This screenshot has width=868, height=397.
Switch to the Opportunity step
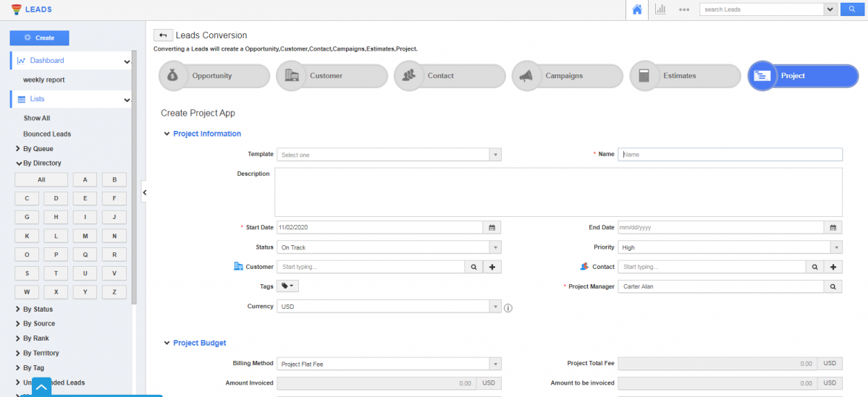(x=211, y=76)
